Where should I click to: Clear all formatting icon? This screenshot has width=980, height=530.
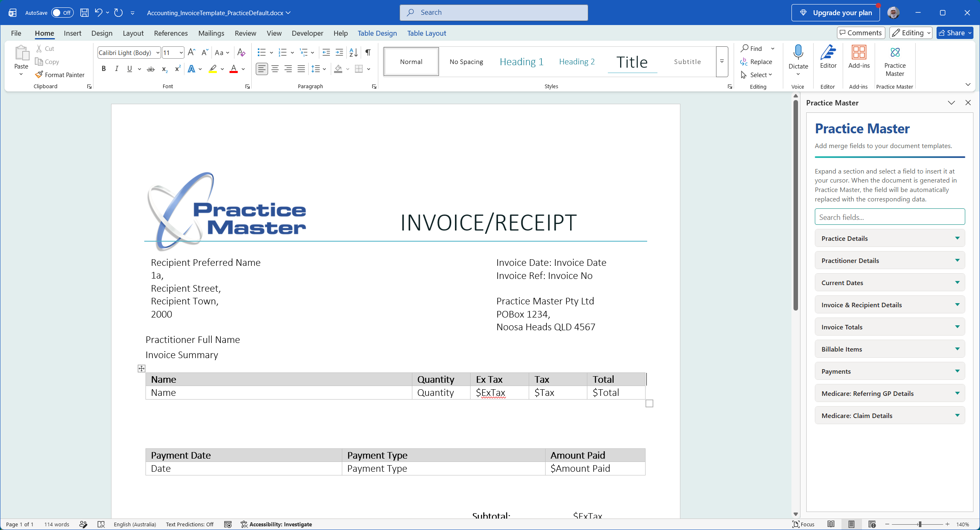(241, 52)
